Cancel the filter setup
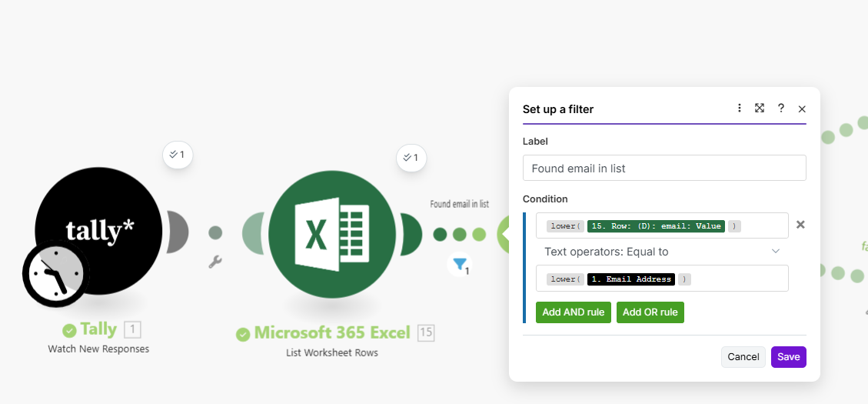Viewport: 868px width, 404px height. point(743,357)
